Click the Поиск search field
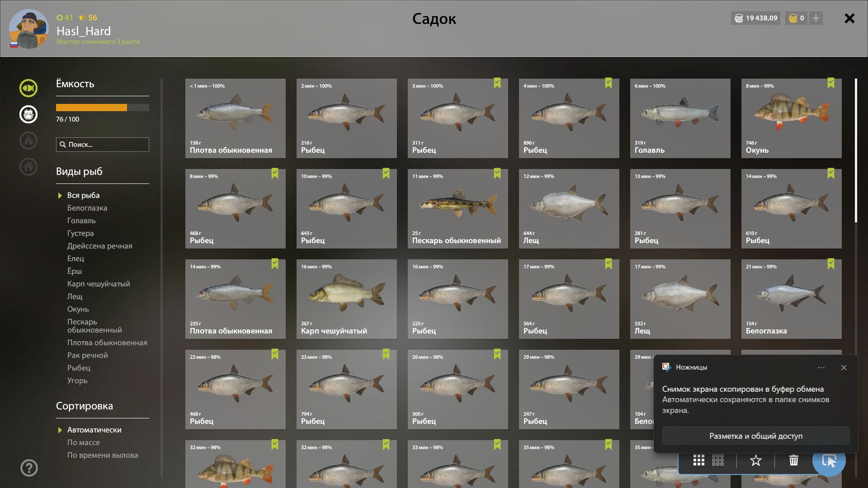The image size is (868, 488). coord(103,145)
